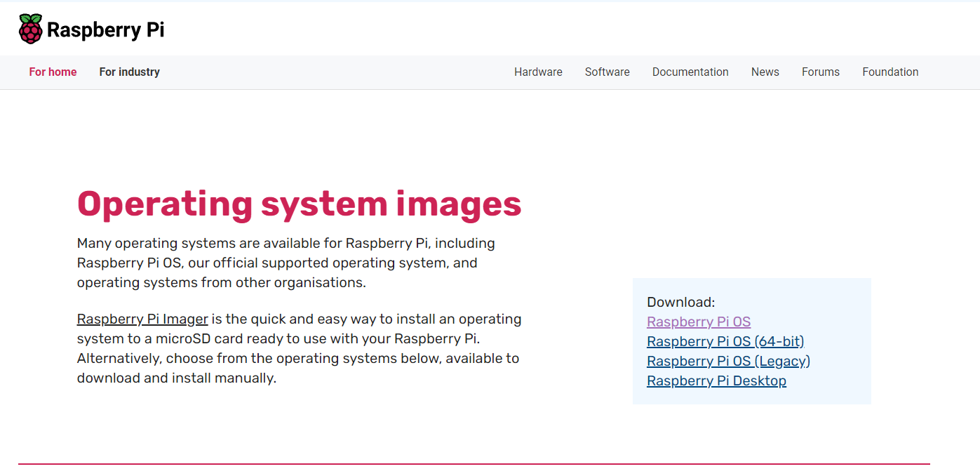Image resolution: width=980 pixels, height=476 pixels.
Task: Open the News navigation link
Action: [765, 72]
